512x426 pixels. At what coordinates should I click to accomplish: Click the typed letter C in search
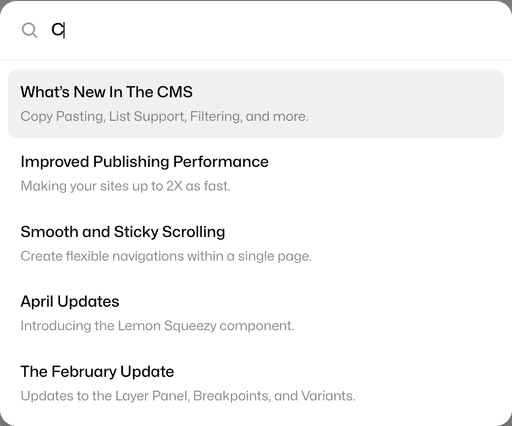[57, 30]
